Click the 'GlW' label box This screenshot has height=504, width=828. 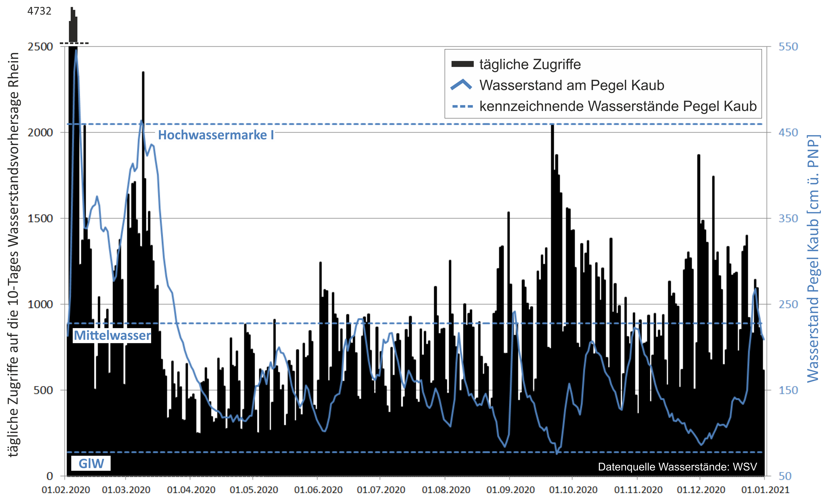(91, 463)
